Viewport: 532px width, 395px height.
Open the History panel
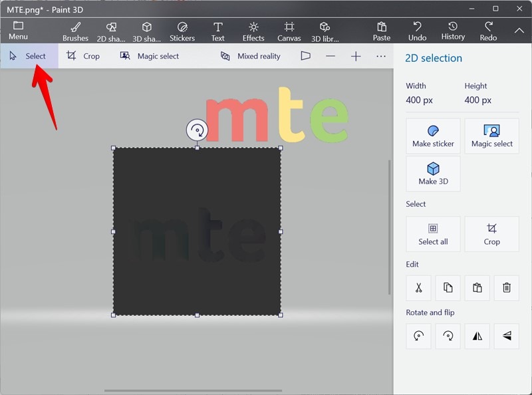(x=453, y=30)
